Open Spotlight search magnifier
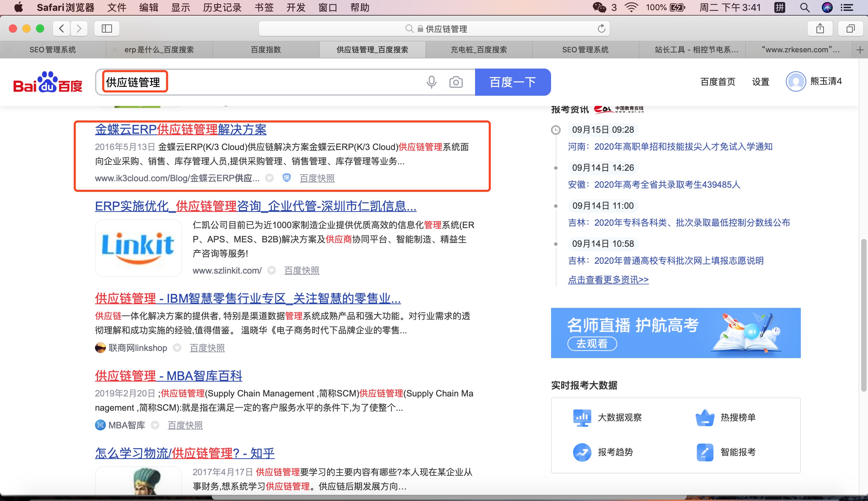 tap(805, 7)
